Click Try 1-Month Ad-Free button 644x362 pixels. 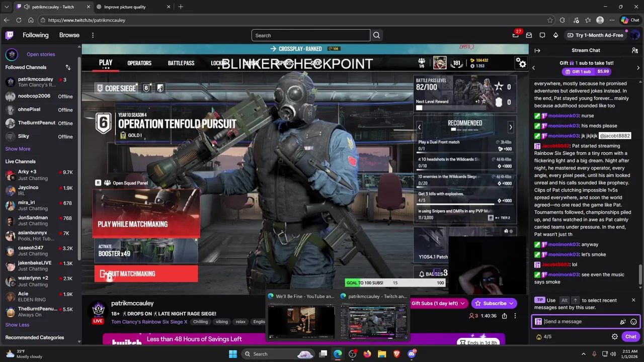(x=595, y=35)
